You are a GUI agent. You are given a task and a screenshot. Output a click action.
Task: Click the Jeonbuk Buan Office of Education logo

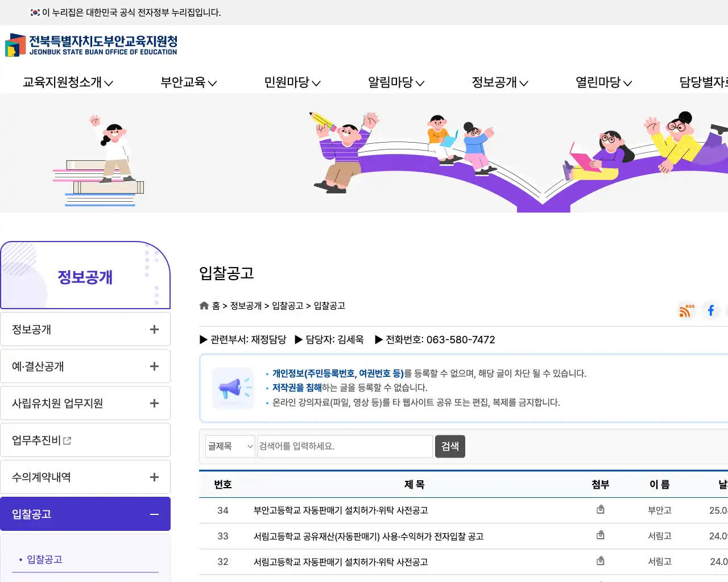tap(91, 45)
